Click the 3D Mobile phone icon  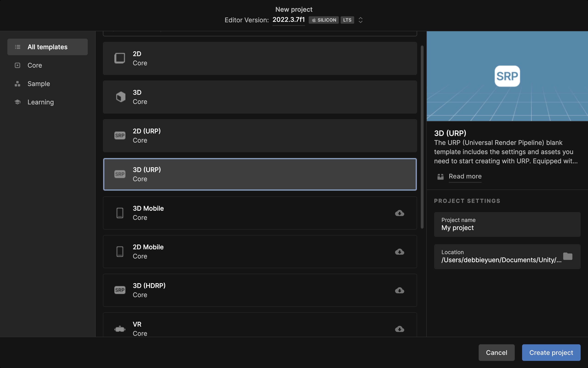120,213
